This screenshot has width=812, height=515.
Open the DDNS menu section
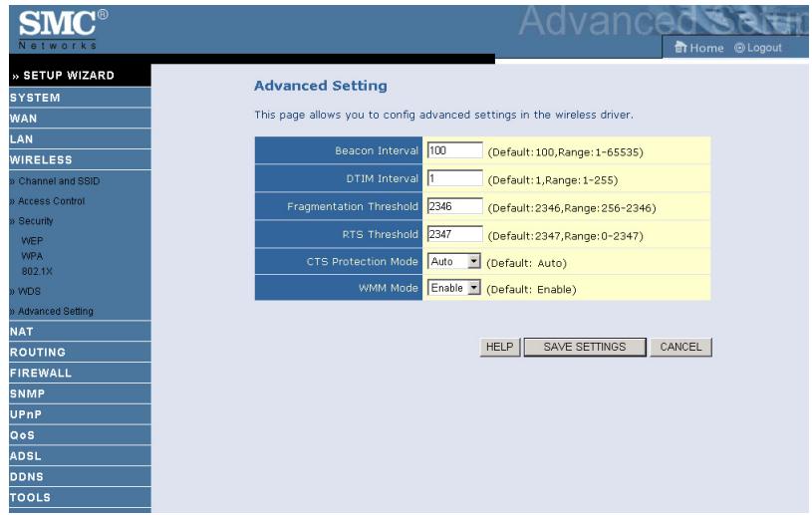tap(80, 476)
